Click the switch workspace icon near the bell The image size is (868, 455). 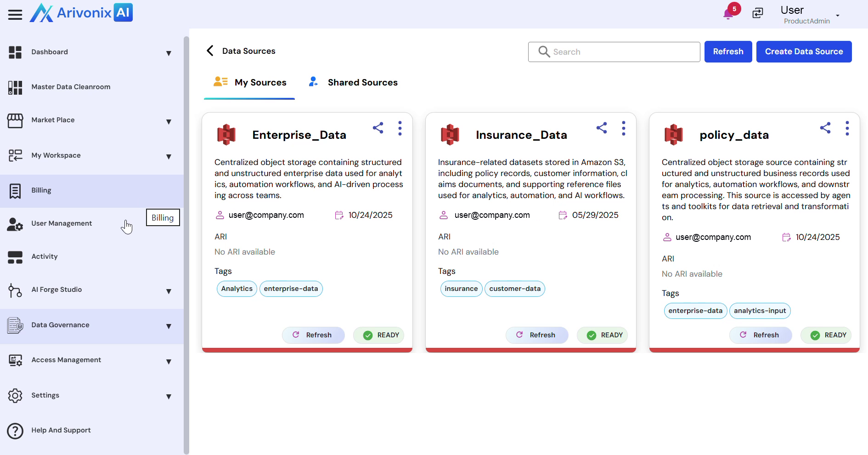[x=757, y=13]
